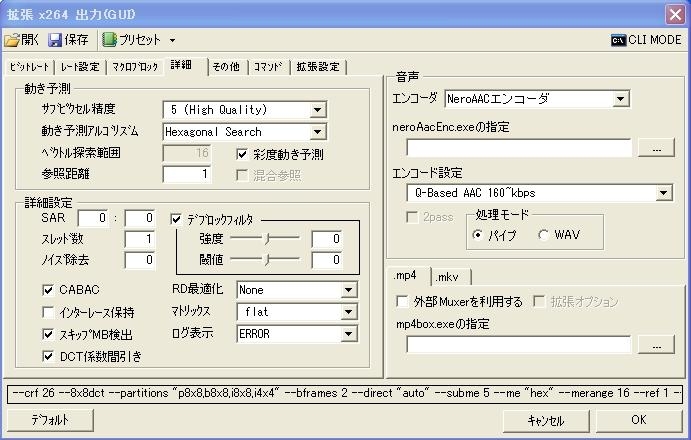Screen dimensions: 691x440
Task: Expand the audio エンコーダ dropdown
Action: [x=620, y=99]
